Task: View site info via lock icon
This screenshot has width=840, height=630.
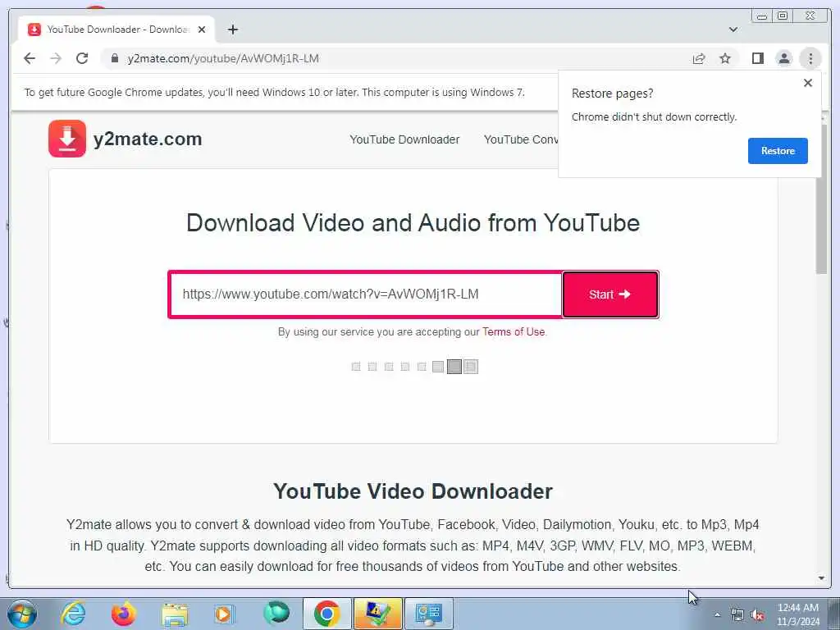Action: click(114, 58)
